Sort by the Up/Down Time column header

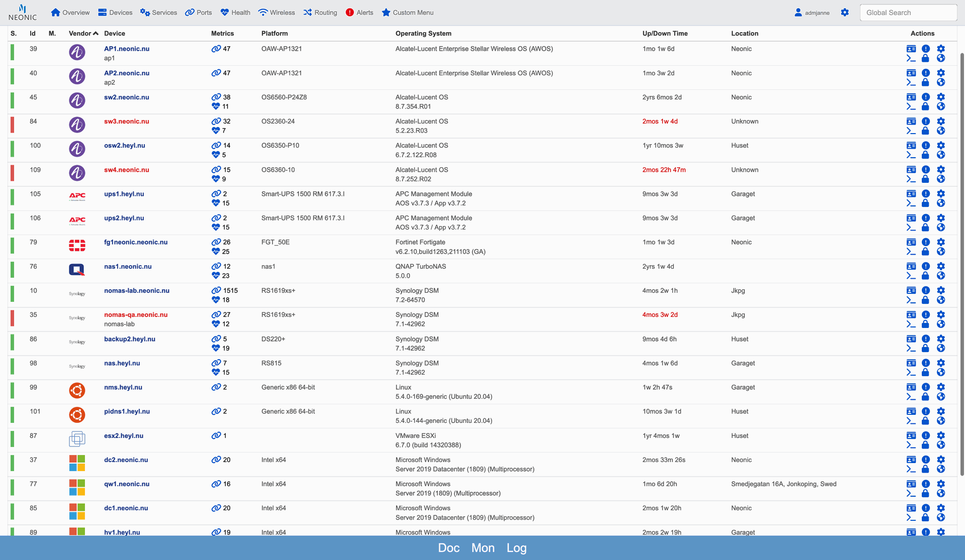pyautogui.click(x=665, y=34)
